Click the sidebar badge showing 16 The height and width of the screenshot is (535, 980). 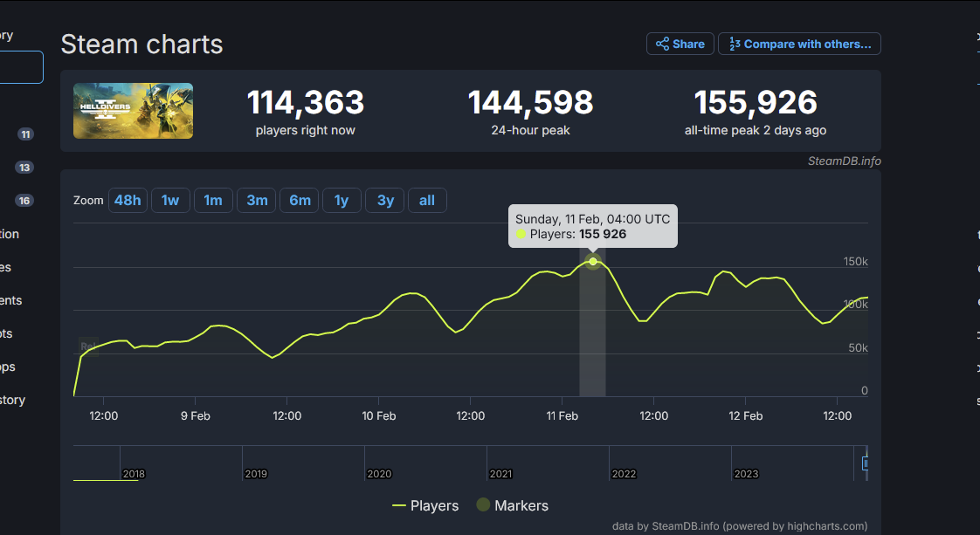click(24, 201)
